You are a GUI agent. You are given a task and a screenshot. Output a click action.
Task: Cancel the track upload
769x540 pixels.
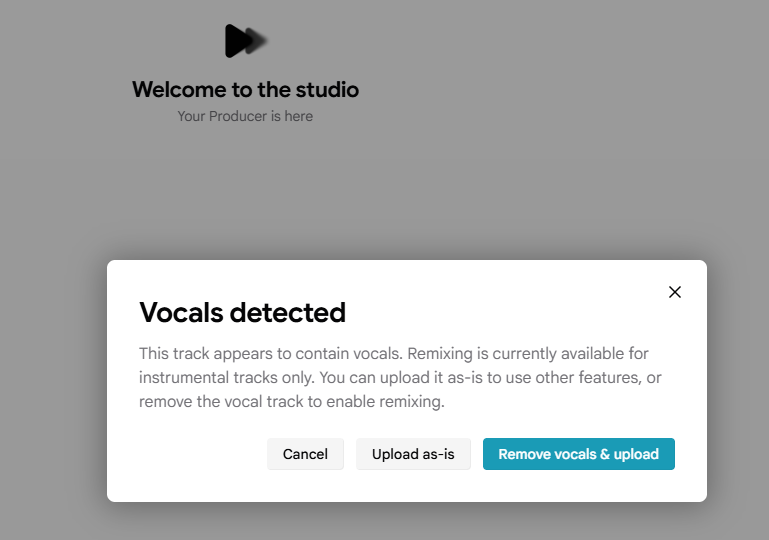pyautogui.click(x=305, y=454)
